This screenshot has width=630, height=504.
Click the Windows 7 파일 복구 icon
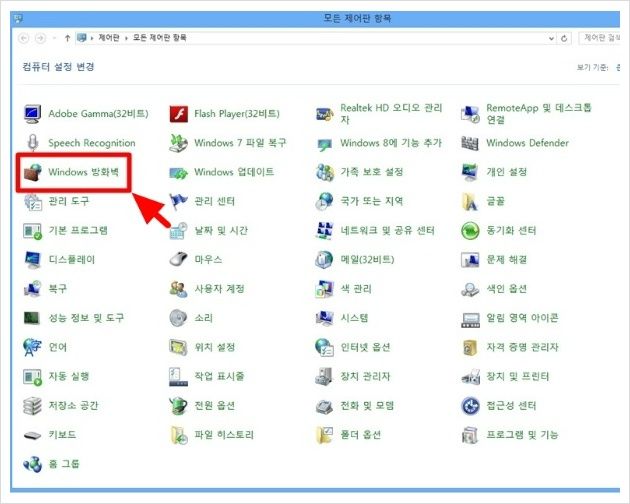pyautogui.click(x=178, y=143)
